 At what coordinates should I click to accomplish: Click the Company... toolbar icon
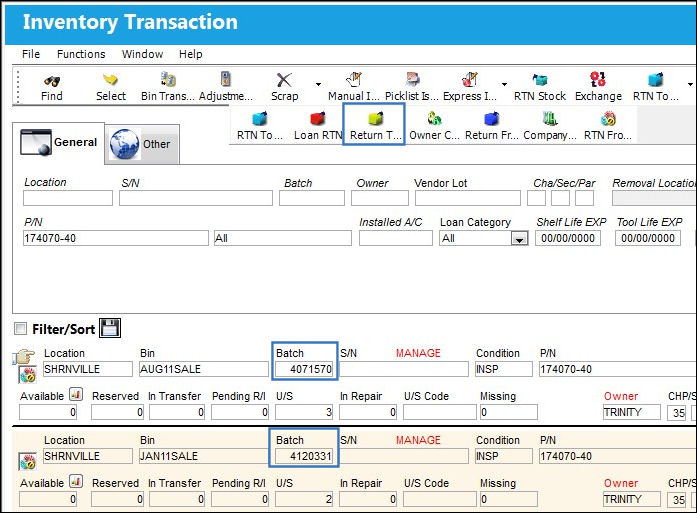click(550, 118)
